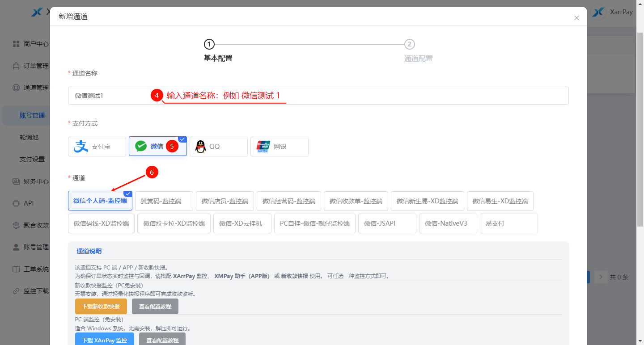Image resolution: width=644 pixels, height=345 pixels.
Task: Open 订单管理 in the sidebar
Action: [36, 66]
